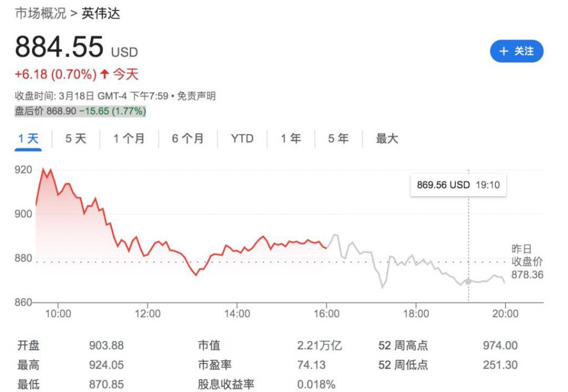Select the 1 天 time range tab
The image size is (568, 392).
coord(28,139)
